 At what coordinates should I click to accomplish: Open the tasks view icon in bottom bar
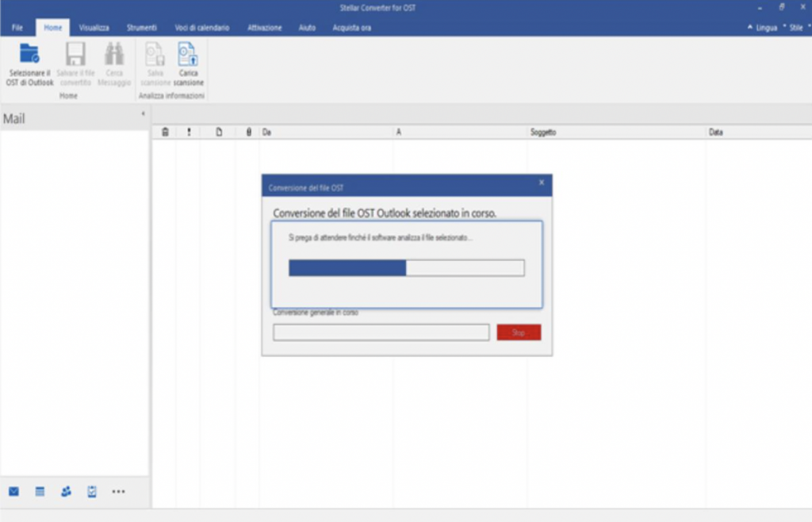tap(92, 491)
